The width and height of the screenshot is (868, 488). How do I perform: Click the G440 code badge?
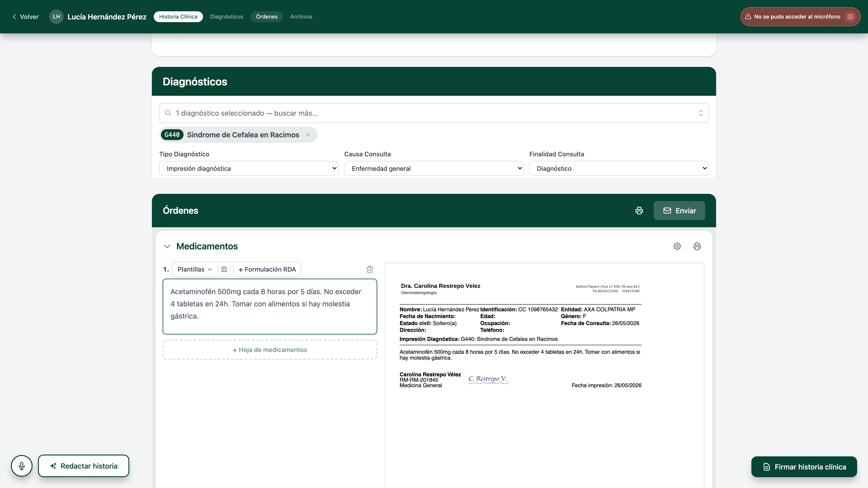tap(172, 135)
